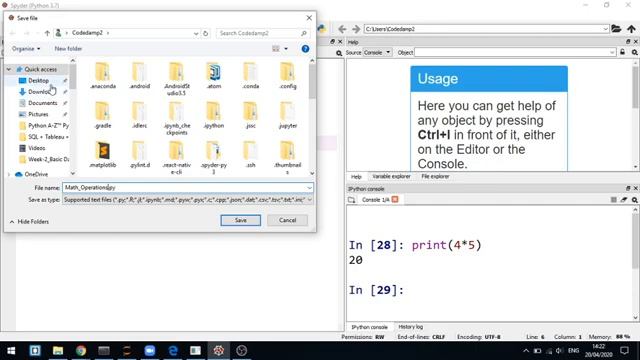Open the Organize dropdown menu
Viewport: 640px width, 360px height.
[x=26, y=49]
